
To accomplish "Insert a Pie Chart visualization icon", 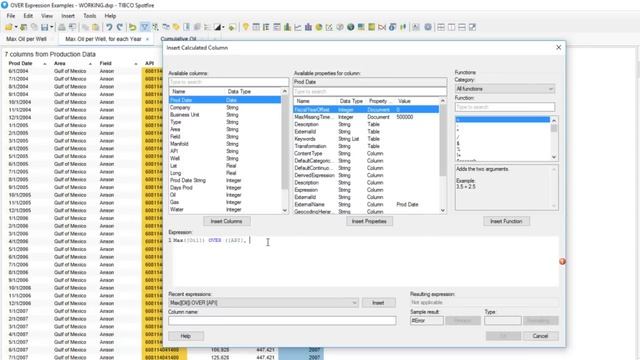I will coord(319,27).
